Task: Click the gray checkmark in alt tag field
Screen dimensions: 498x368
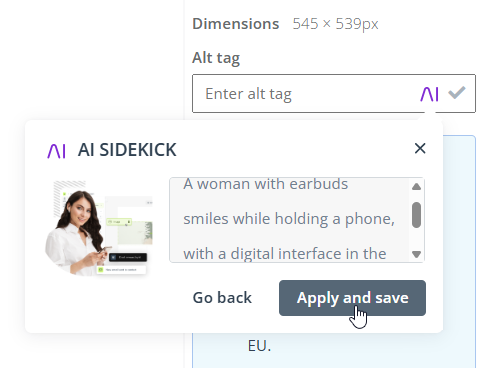Action: pyautogui.click(x=457, y=93)
